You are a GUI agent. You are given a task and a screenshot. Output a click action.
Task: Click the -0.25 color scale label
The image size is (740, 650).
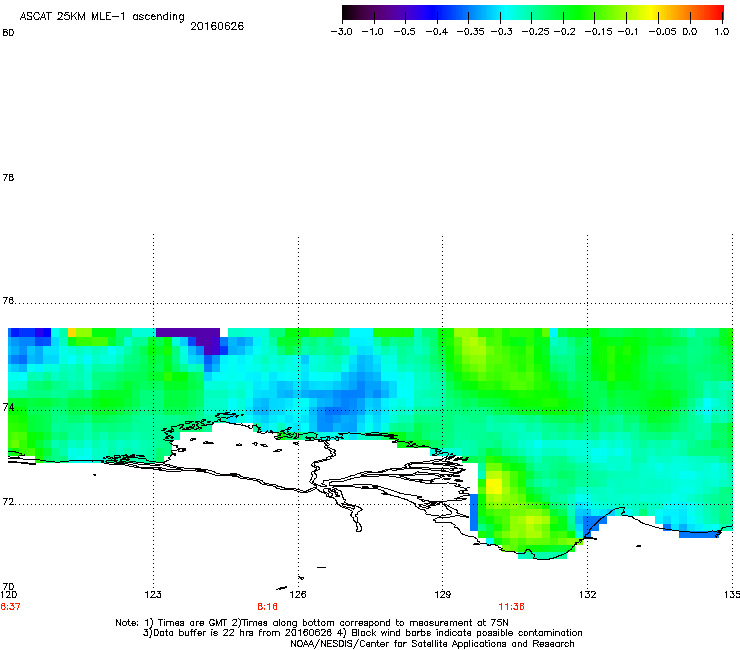(536, 32)
